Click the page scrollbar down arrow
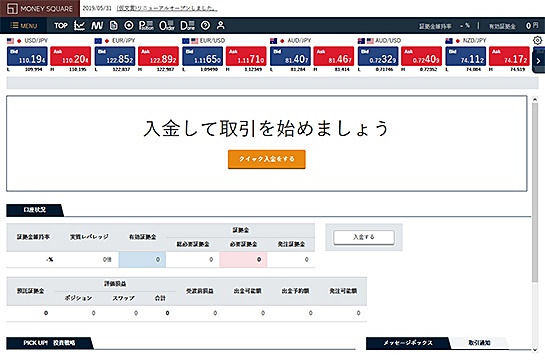Viewport: 545px width, 364px height. 535,350
